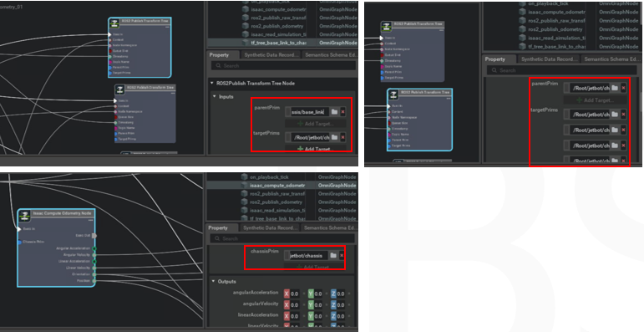The width and height of the screenshot is (644, 332).
Task: Focus Property Search box in four-targetPrims screenshot
Action: [x=562, y=70]
